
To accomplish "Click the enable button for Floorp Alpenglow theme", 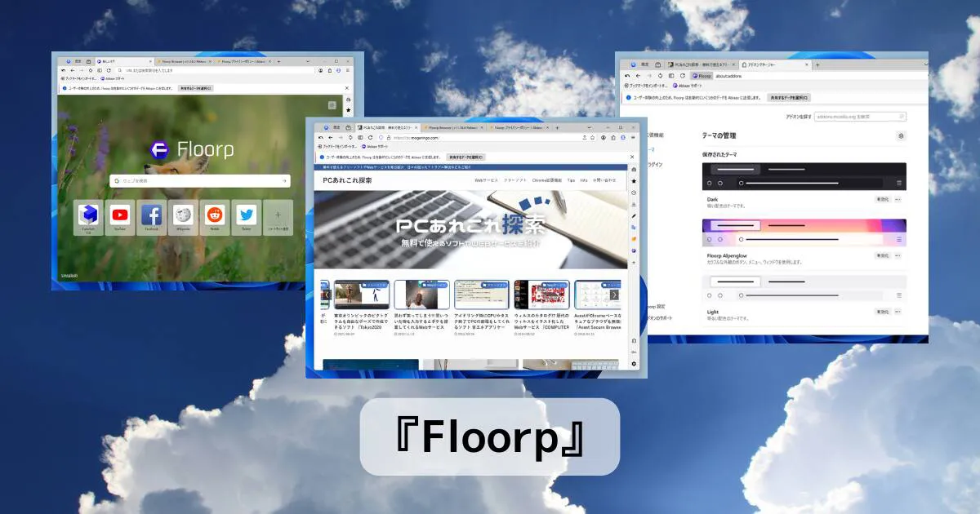I will 883,255.
